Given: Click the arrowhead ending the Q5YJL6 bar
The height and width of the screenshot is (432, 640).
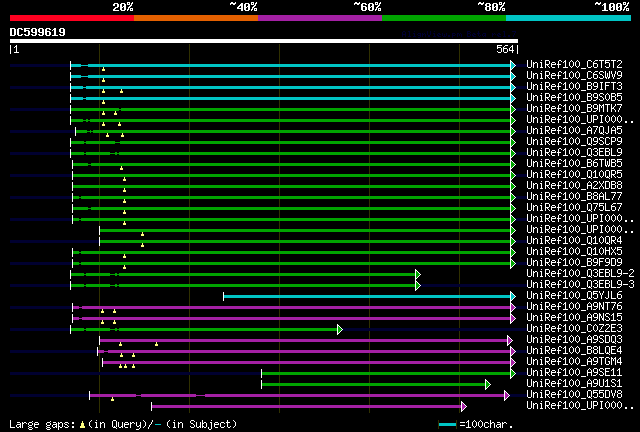Looking at the screenshot, I should tap(513, 296).
